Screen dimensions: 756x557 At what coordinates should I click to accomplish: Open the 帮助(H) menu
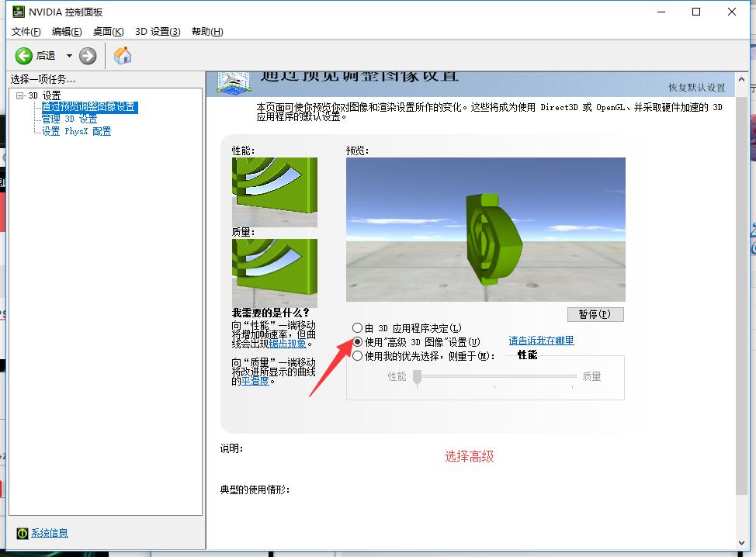(207, 32)
